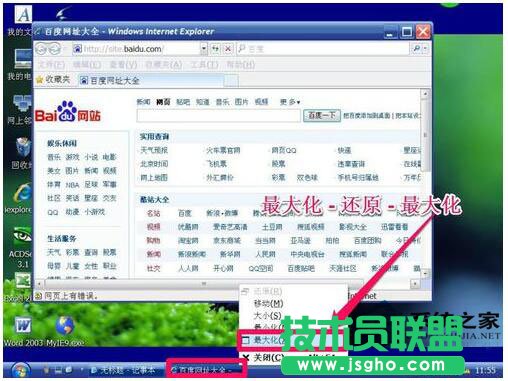Click the 生活服务 category heading
This screenshot has height=381, width=508.
click(62, 239)
